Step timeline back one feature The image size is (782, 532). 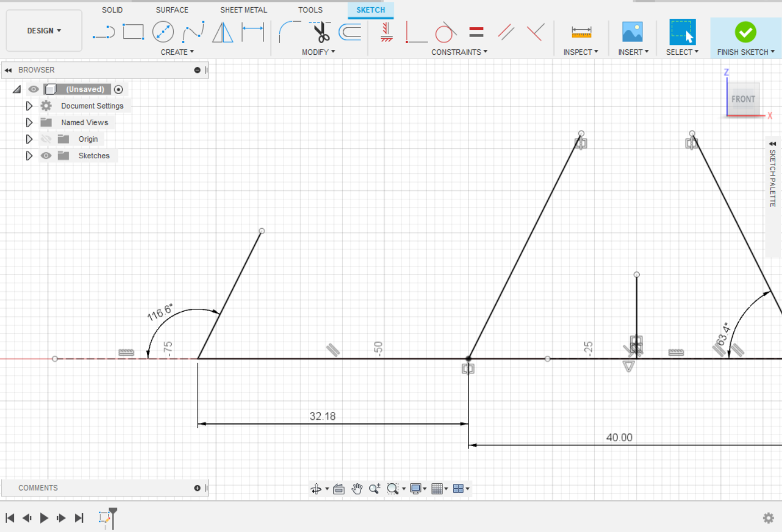(27, 518)
